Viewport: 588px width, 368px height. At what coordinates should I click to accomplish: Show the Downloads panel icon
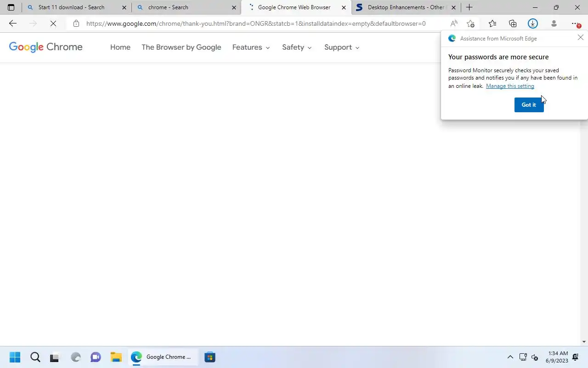point(533,23)
